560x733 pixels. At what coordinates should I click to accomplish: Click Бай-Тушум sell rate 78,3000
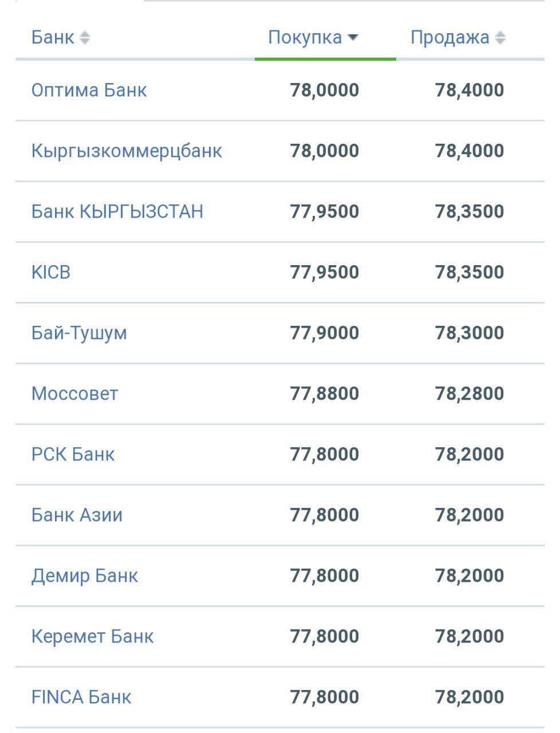tap(470, 333)
